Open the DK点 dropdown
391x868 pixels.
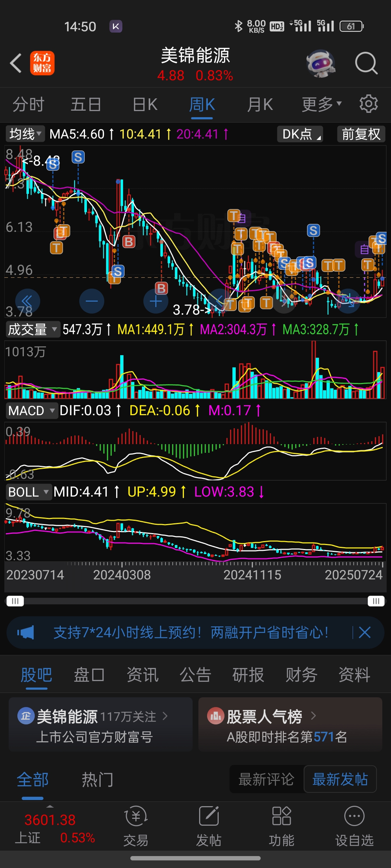pyautogui.click(x=300, y=134)
